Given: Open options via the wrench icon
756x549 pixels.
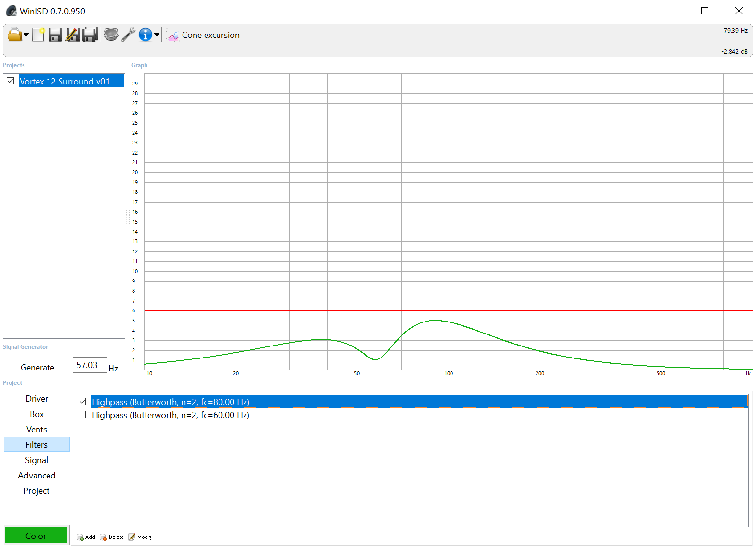Looking at the screenshot, I should 128,35.
